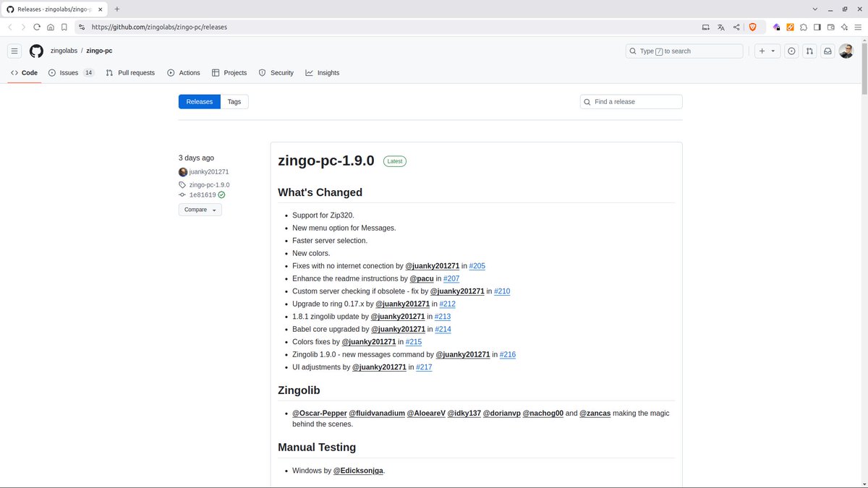The height and width of the screenshot is (488, 868).
Task: Switch to the Insights tab
Action: point(323,73)
